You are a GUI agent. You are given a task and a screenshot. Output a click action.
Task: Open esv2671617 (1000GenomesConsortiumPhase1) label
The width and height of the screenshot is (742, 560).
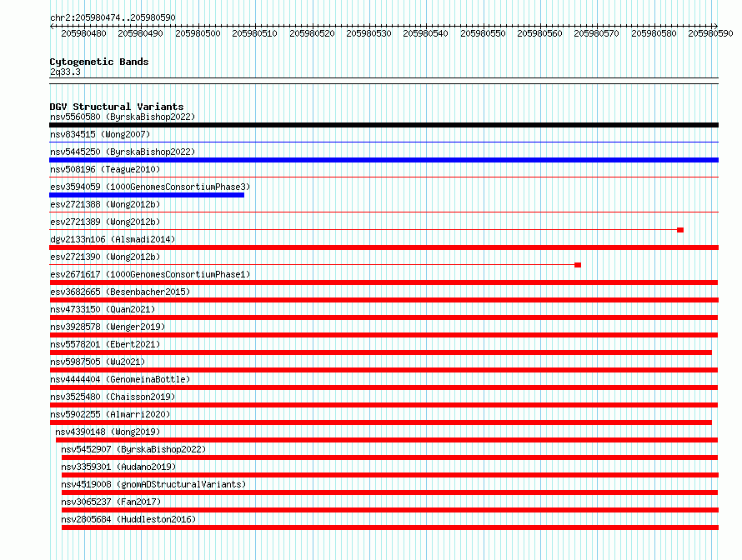[150, 274]
